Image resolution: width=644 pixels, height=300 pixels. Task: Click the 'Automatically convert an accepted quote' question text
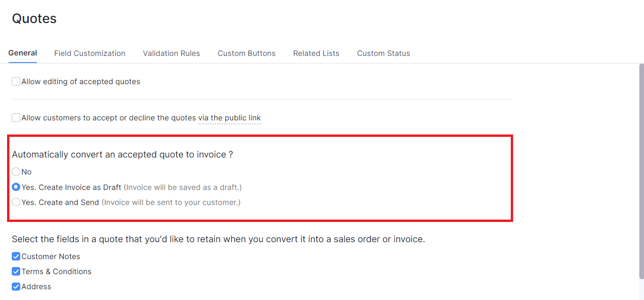point(122,155)
